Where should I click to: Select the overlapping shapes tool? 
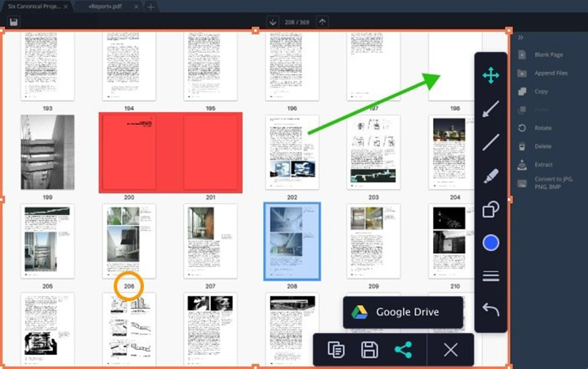coord(491,210)
